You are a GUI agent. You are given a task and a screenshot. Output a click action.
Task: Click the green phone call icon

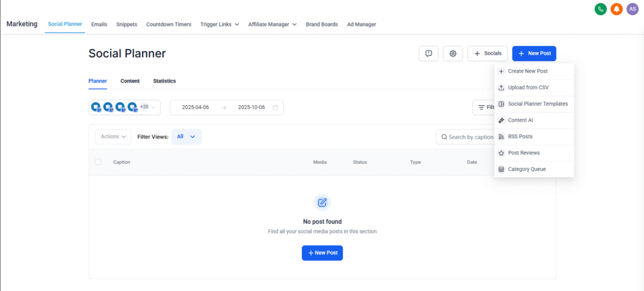(x=600, y=9)
